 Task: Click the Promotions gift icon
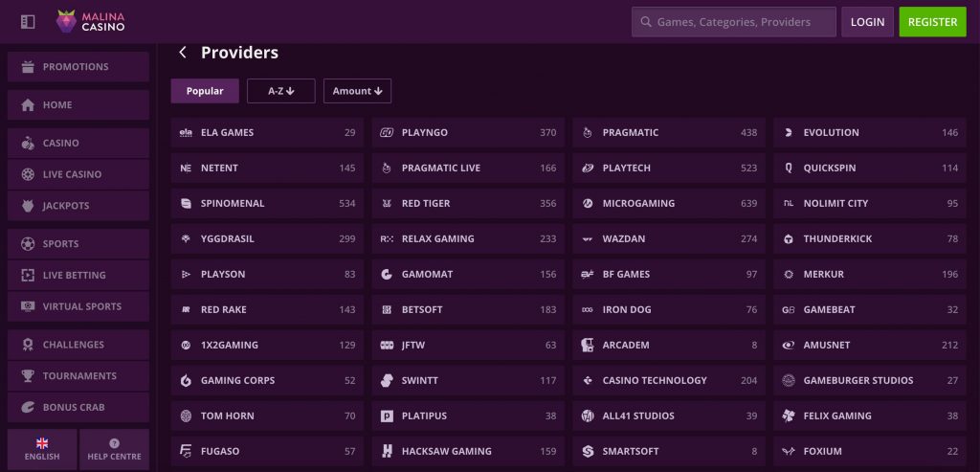[28, 67]
